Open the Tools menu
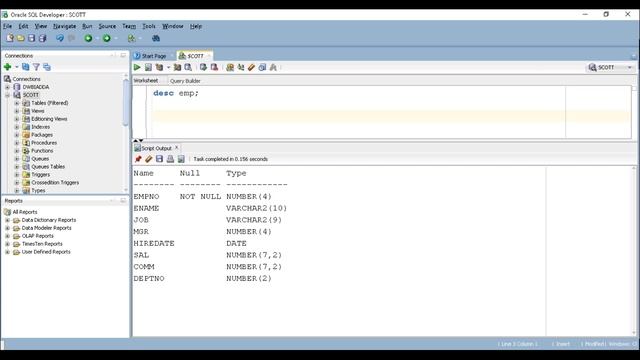640x360 pixels. [x=149, y=26]
